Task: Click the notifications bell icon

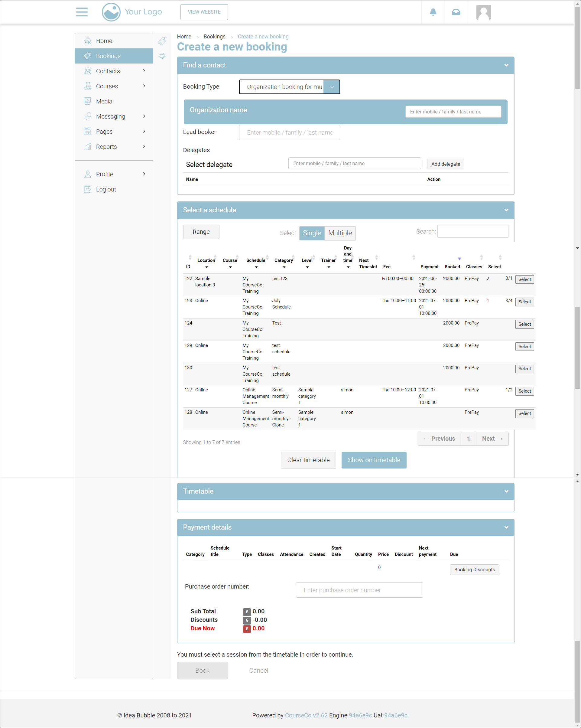Action: click(433, 12)
